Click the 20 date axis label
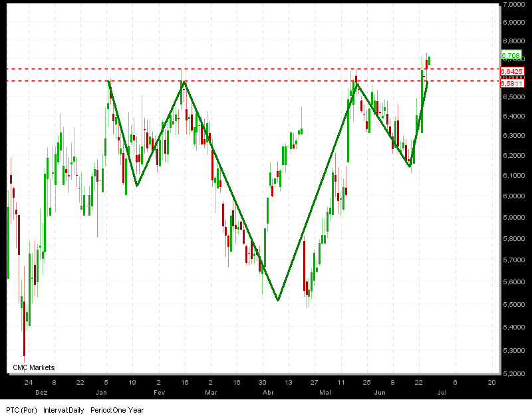The image size is (532, 416). click(491, 382)
